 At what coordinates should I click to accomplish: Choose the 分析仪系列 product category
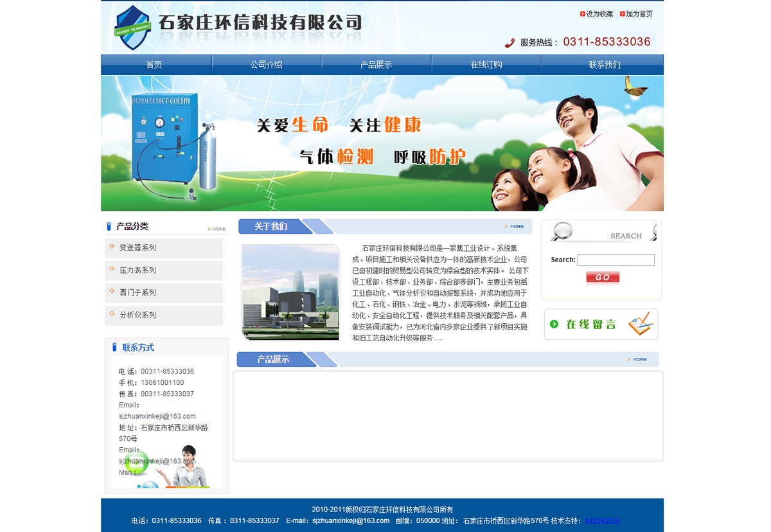[137, 315]
